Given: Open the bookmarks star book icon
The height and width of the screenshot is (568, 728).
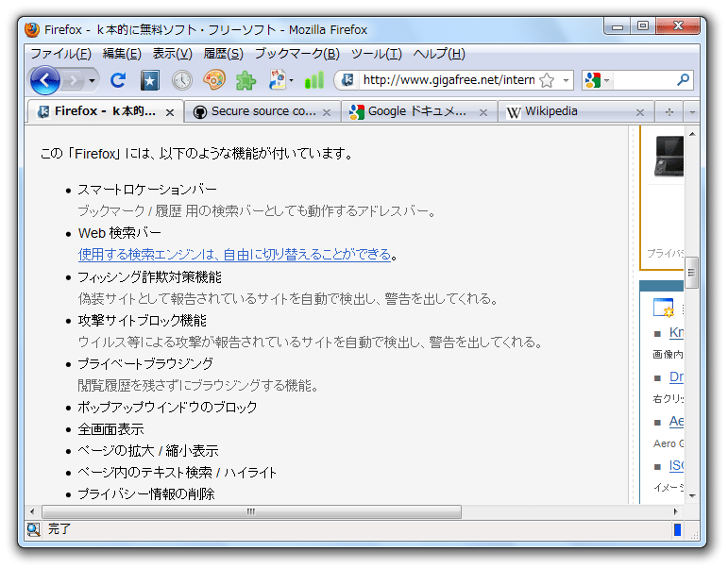Looking at the screenshot, I should coord(150,80).
